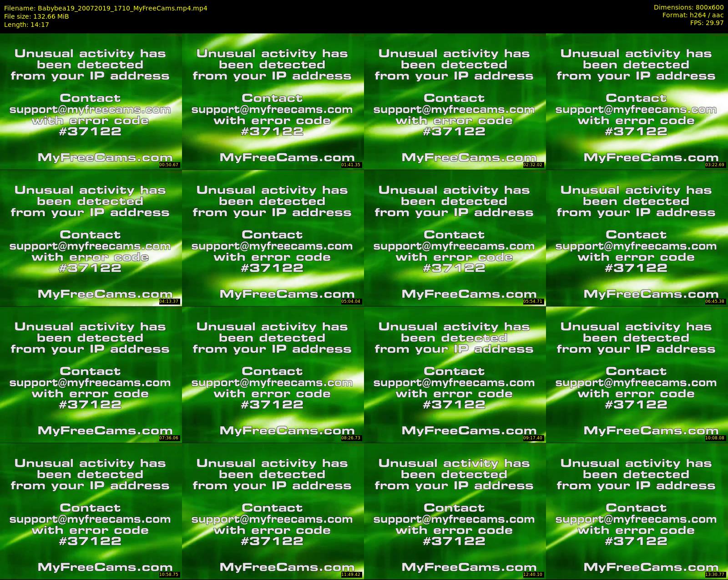Viewport: 728px width, 580px height.
Task: Choose the frame captured at 03:22.69
Action: 637,102
